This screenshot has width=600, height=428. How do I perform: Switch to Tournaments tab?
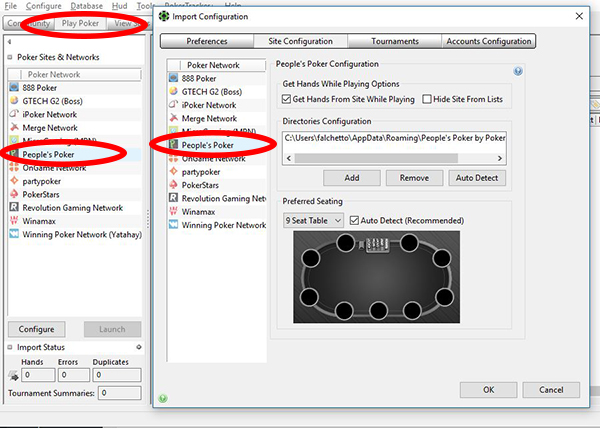pos(395,41)
